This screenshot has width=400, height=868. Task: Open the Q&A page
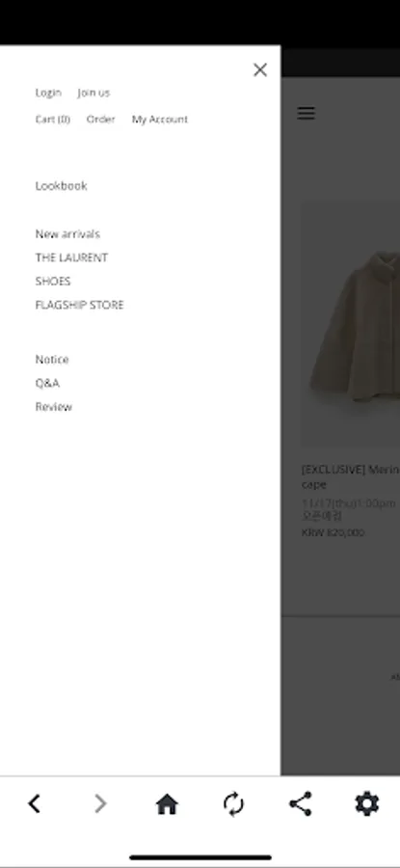coord(47,383)
